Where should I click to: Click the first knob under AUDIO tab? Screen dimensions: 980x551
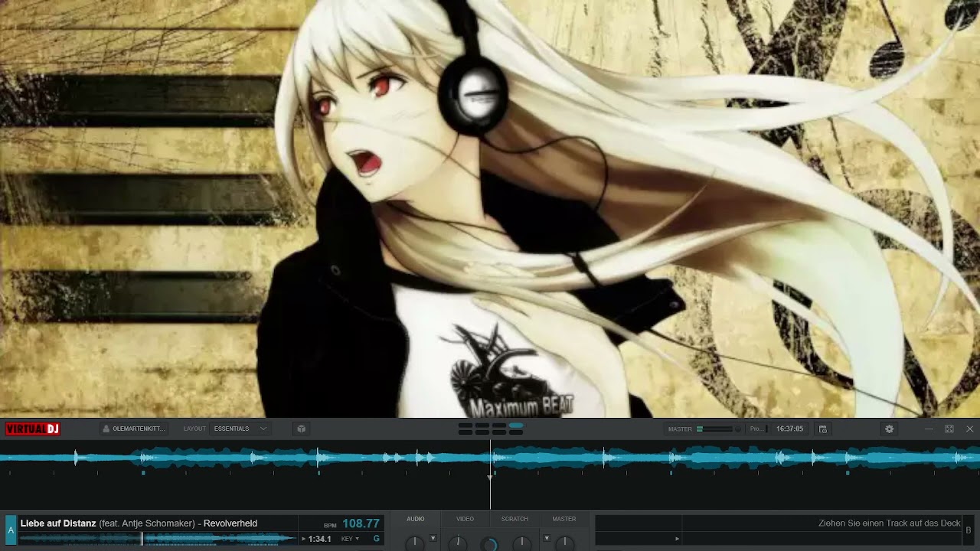click(414, 543)
